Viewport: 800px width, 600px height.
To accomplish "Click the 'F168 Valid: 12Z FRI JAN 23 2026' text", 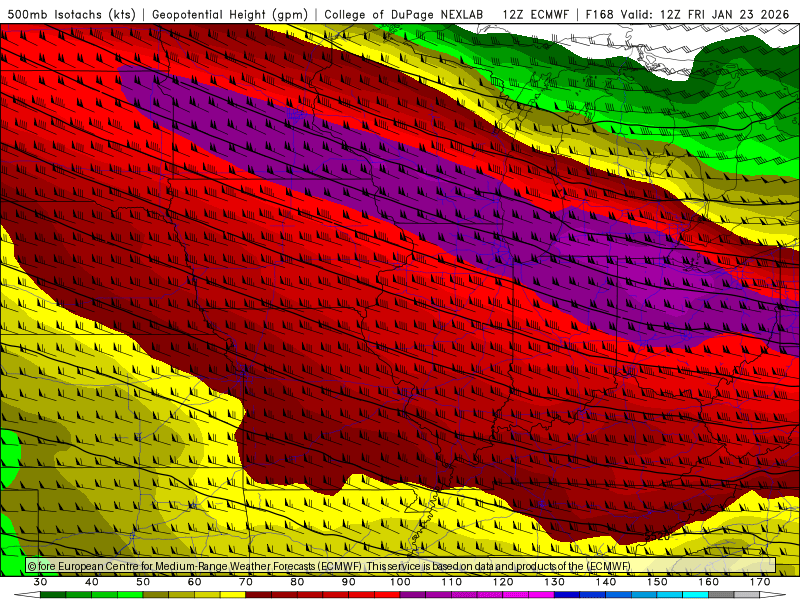I will point(687,14).
